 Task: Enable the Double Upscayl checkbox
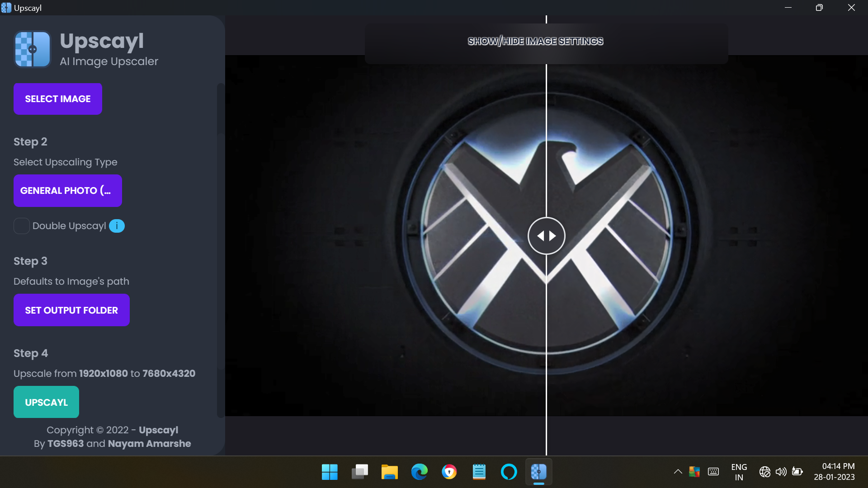(x=21, y=226)
